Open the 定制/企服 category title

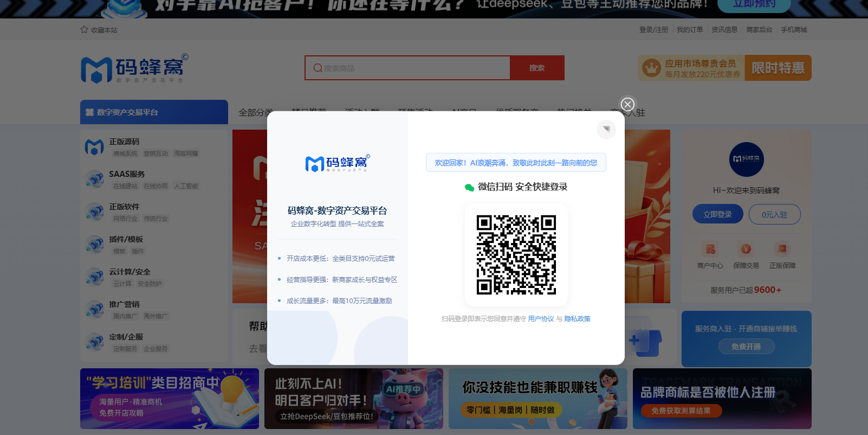pyautogui.click(x=126, y=337)
